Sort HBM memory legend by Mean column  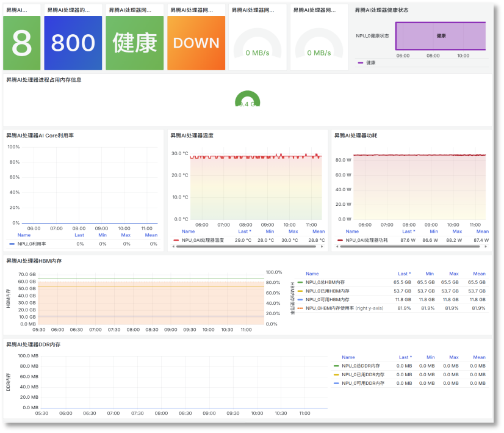coord(479,274)
